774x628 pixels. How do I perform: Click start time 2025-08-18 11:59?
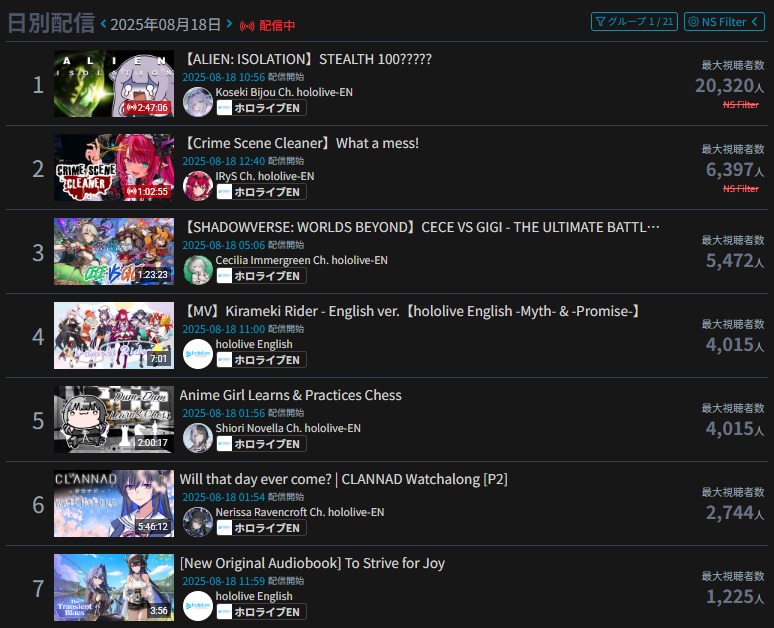(x=224, y=581)
